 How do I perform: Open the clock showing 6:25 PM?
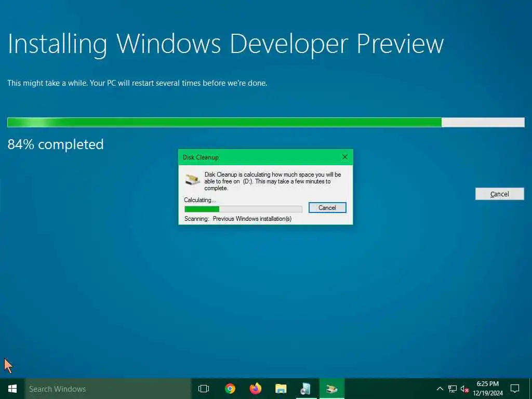coord(488,389)
